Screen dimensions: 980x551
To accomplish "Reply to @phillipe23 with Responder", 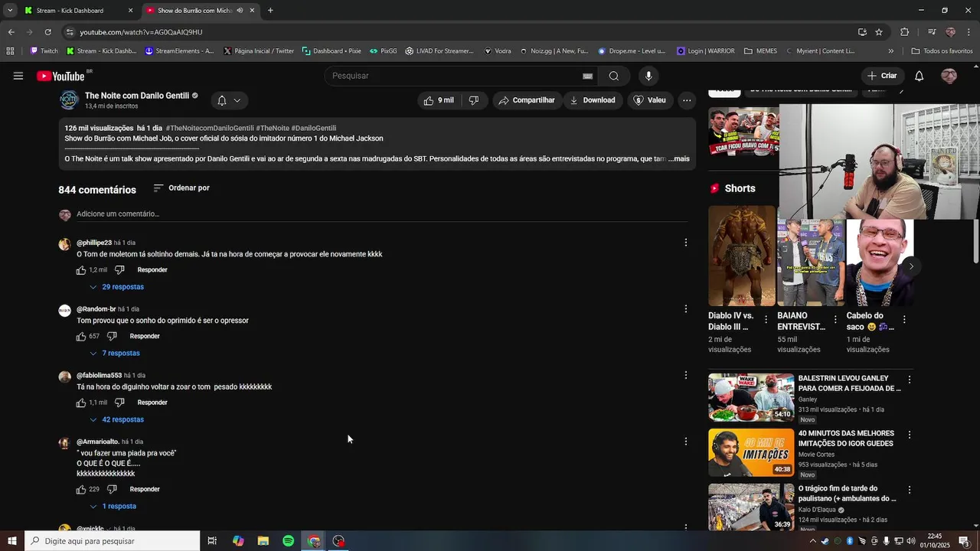I will point(152,270).
